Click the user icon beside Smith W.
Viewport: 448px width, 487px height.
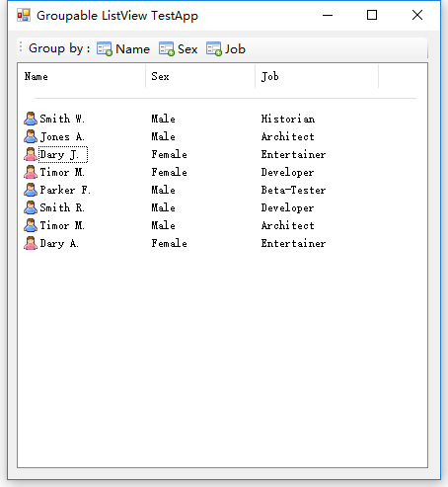tap(31, 119)
